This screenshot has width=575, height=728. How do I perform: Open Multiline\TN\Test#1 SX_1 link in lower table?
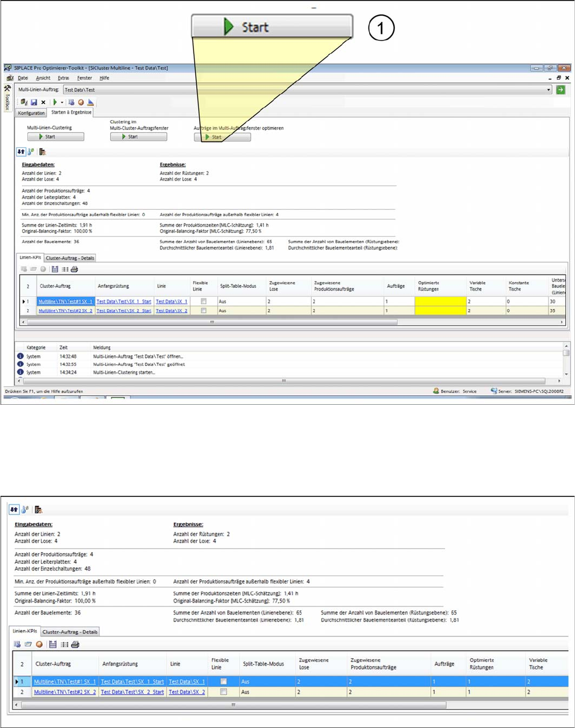coord(65,681)
